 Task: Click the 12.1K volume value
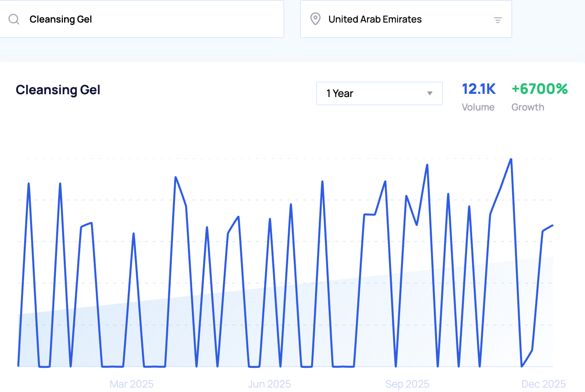pyautogui.click(x=479, y=89)
